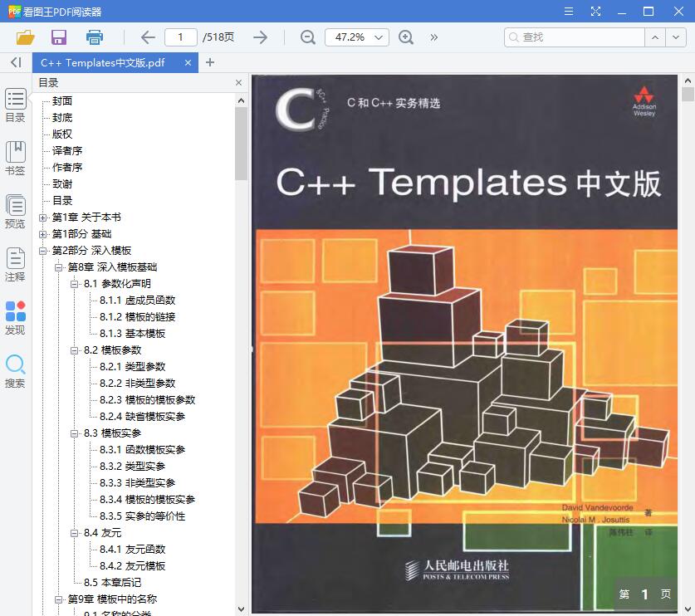The height and width of the screenshot is (616, 695).
Task: Save the document with the save icon
Action: pos(58,37)
